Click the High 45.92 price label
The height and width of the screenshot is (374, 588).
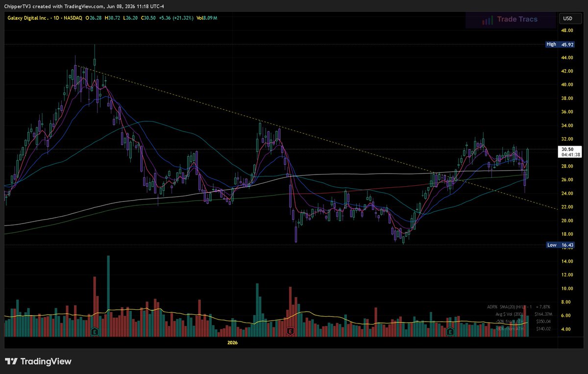tap(560, 44)
